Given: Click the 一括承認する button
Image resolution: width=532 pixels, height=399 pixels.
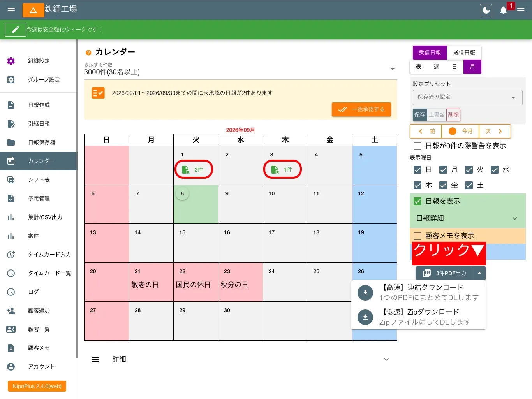Looking at the screenshot, I should pos(361,109).
